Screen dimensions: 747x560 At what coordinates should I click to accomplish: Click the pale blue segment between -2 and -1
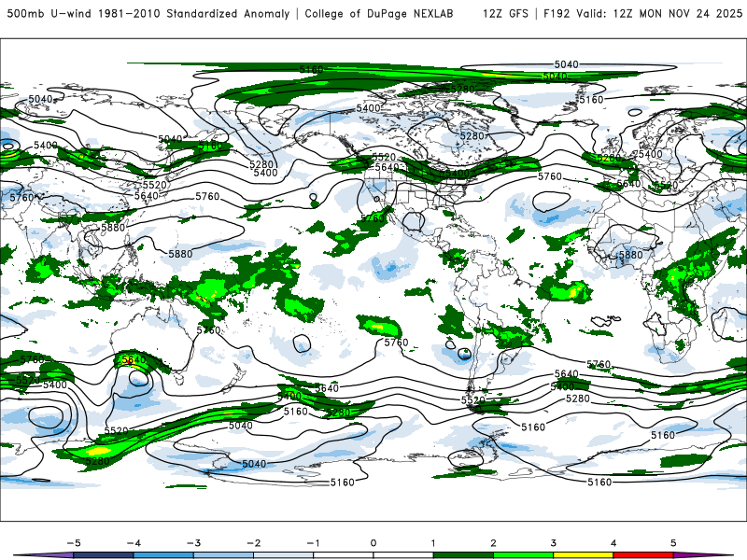pyautogui.click(x=284, y=555)
